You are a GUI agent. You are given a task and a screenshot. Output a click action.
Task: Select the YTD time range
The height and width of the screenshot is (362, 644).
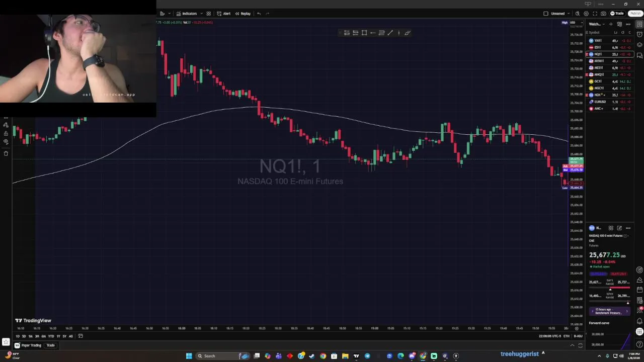(51, 336)
